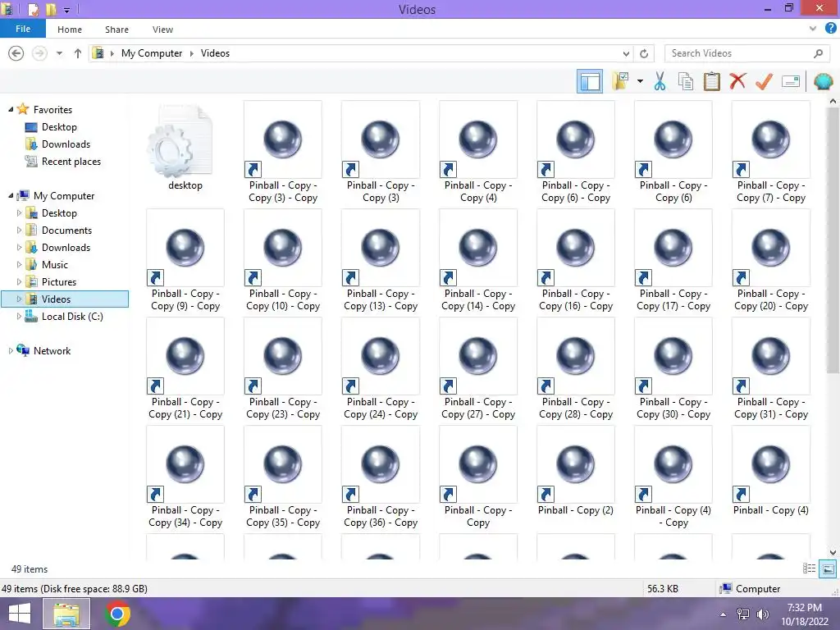The image size is (840, 630).
Task: Switch to the Share ribbon tab
Action: (116, 30)
